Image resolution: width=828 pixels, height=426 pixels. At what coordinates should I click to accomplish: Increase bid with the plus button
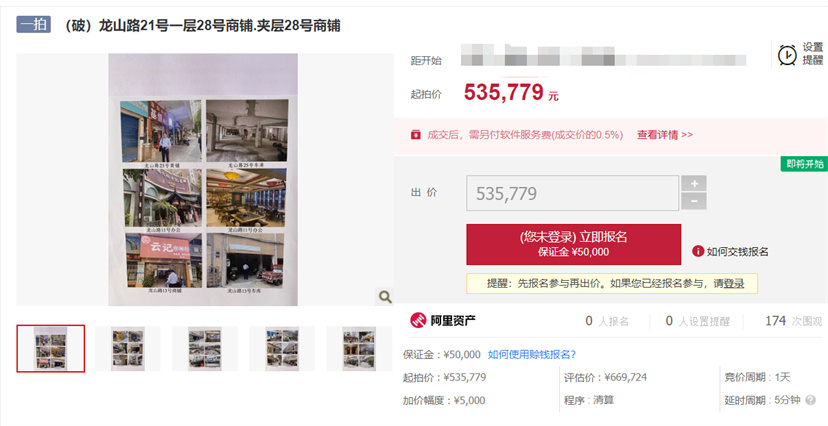pos(694,183)
